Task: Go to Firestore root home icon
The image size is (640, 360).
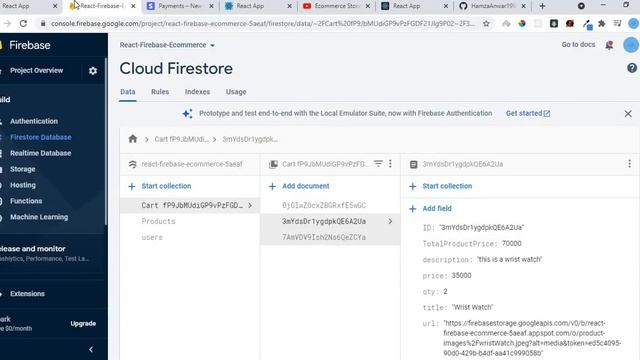Action: pyautogui.click(x=133, y=139)
